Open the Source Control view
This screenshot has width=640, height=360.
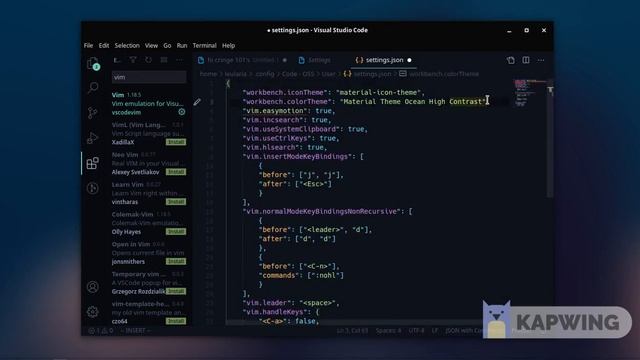click(x=93, y=113)
